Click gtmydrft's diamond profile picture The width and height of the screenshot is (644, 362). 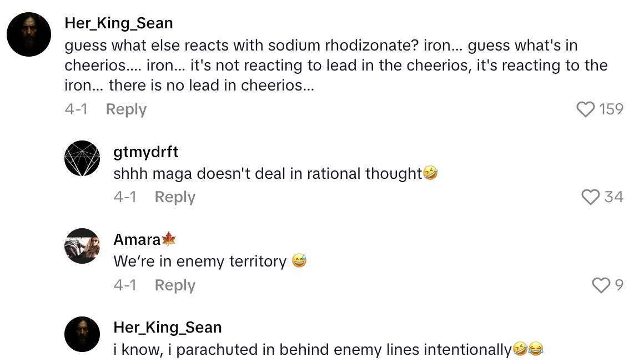click(82, 158)
